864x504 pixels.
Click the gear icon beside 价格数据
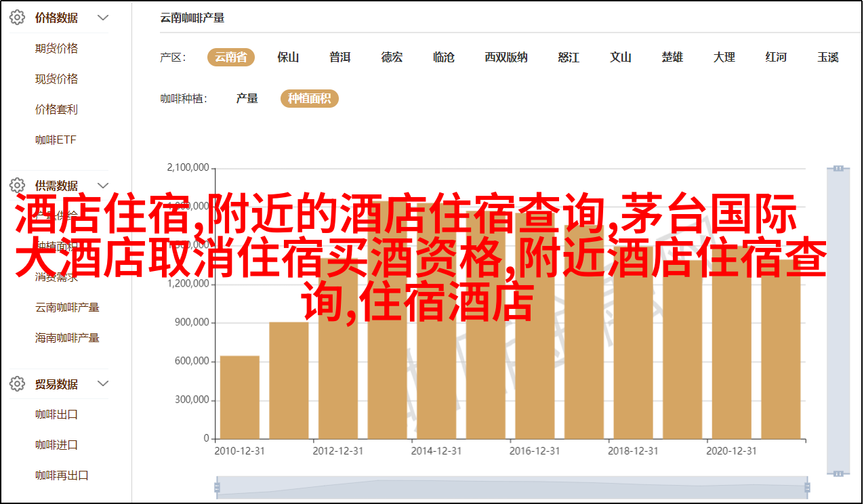pos(17,18)
